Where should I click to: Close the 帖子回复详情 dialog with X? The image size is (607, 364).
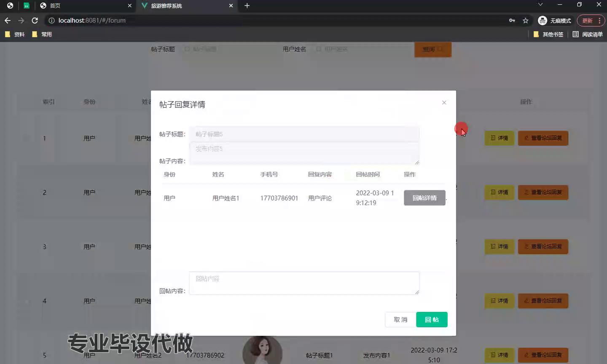[x=444, y=102]
